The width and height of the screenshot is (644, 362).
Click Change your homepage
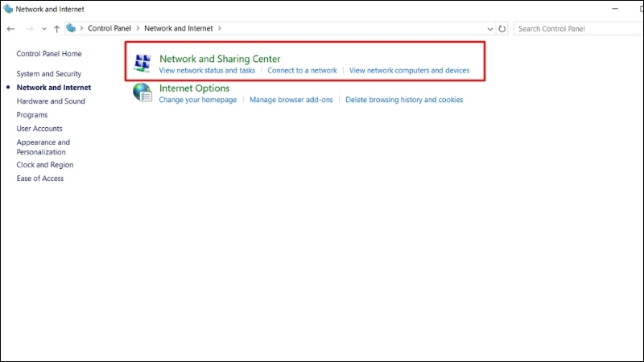pos(198,100)
